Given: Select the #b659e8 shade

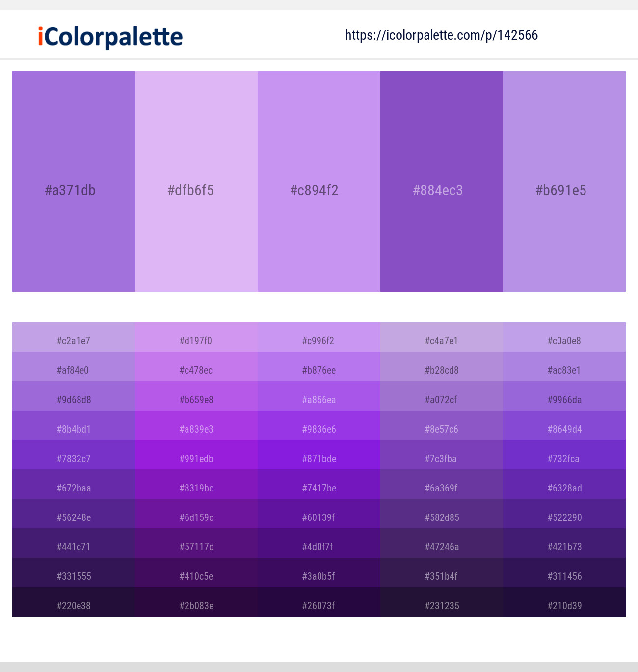Looking at the screenshot, I should pyautogui.click(x=196, y=399).
